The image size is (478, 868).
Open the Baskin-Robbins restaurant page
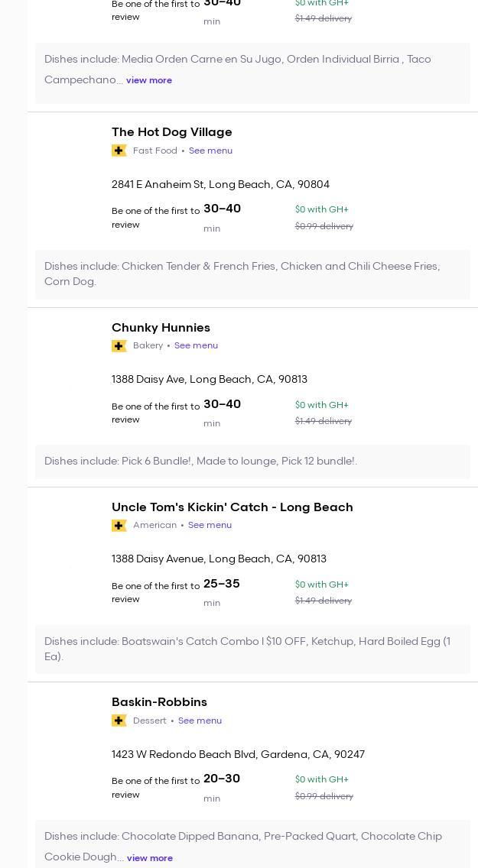pyautogui.click(x=159, y=702)
